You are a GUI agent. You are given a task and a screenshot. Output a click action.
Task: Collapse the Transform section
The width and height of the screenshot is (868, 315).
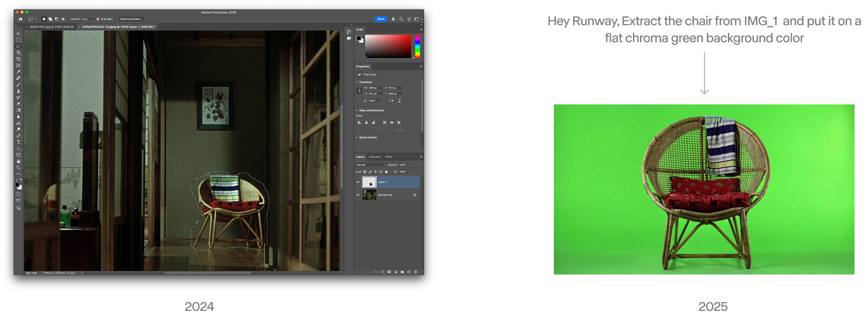point(357,82)
